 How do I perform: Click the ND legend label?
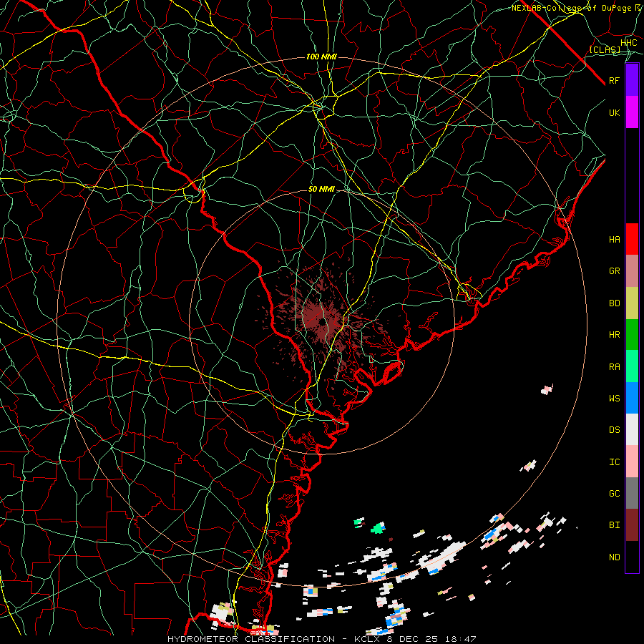(614, 557)
